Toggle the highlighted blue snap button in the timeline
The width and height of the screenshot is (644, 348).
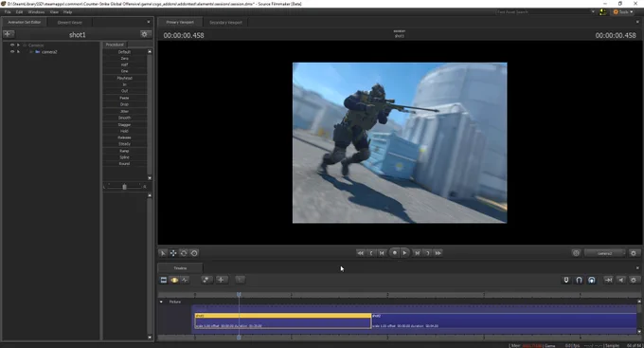click(x=591, y=280)
